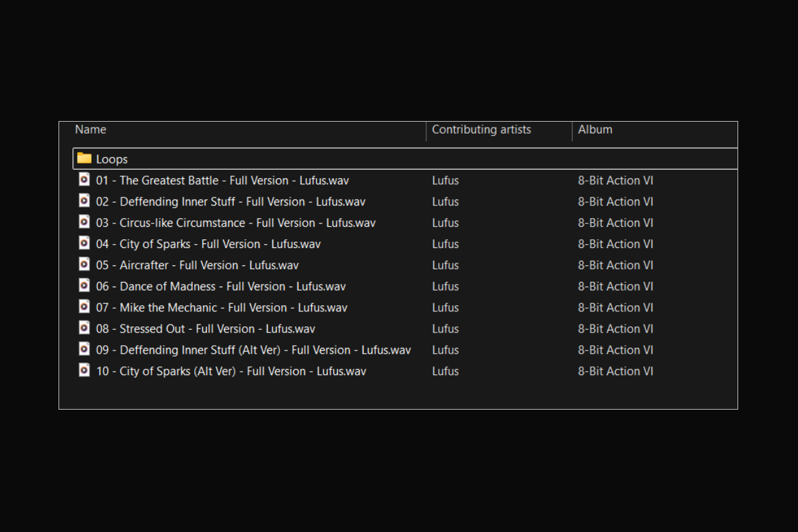Click the Loops folder icon
The width and height of the screenshot is (798, 532).
[84, 158]
